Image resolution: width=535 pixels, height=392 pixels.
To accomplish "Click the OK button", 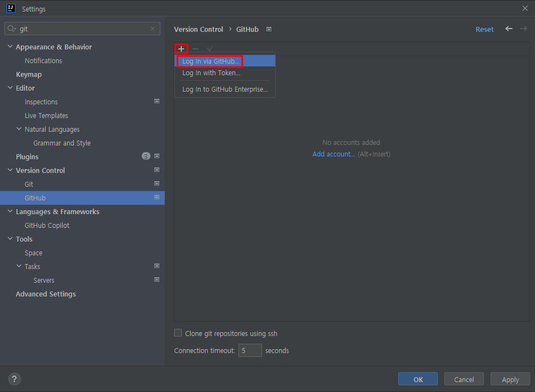I will [417, 379].
